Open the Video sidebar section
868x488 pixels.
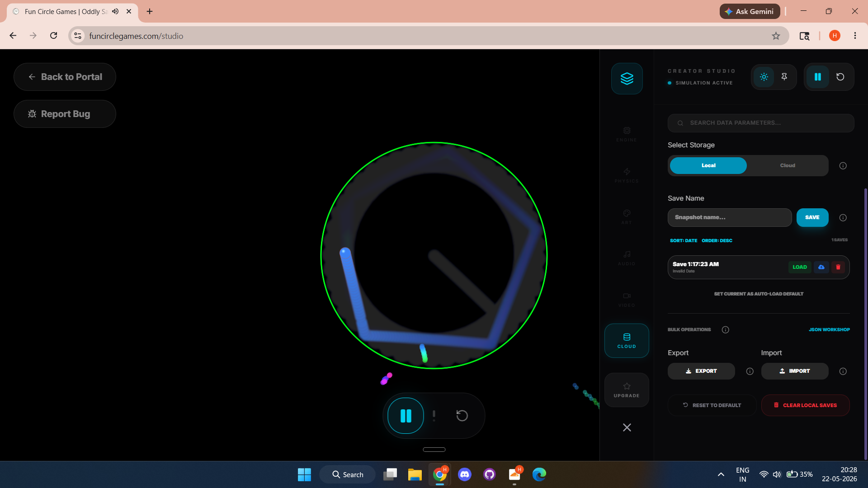627,300
